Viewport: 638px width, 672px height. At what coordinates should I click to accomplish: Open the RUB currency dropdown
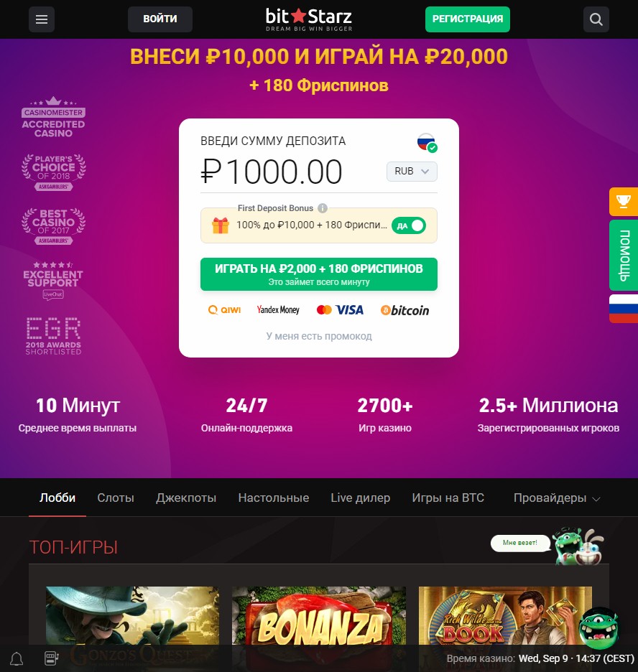coord(412,172)
